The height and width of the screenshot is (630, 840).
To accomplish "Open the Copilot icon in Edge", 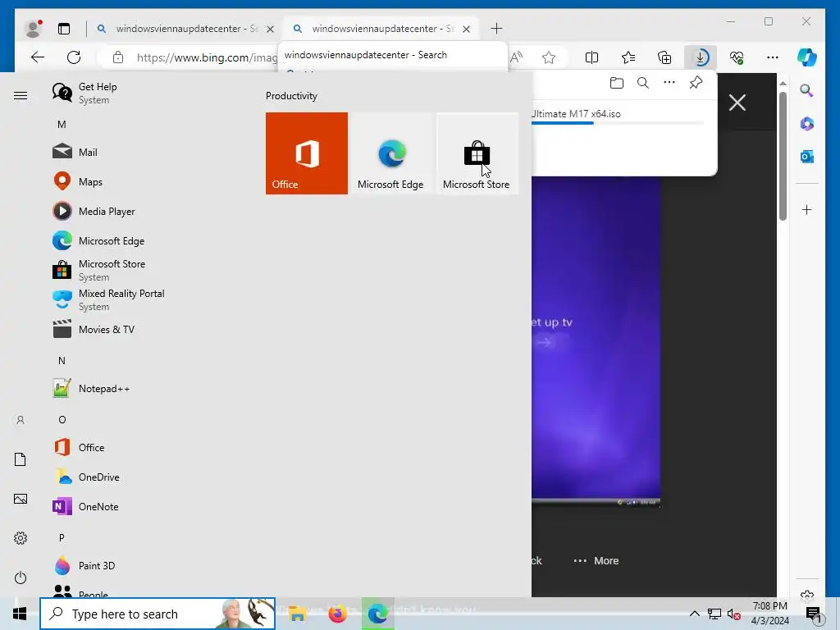I will click(807, 57).
